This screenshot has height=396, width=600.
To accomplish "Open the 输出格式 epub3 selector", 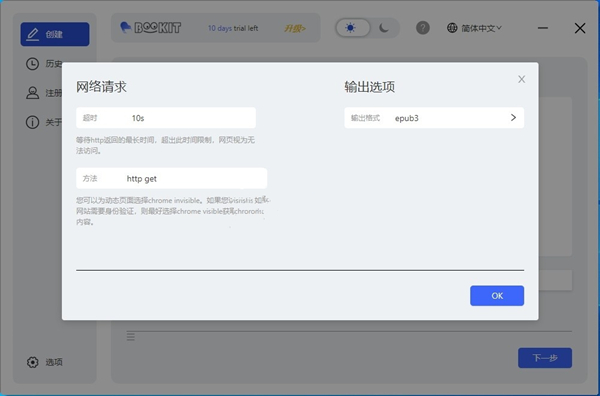I will 434,118.
